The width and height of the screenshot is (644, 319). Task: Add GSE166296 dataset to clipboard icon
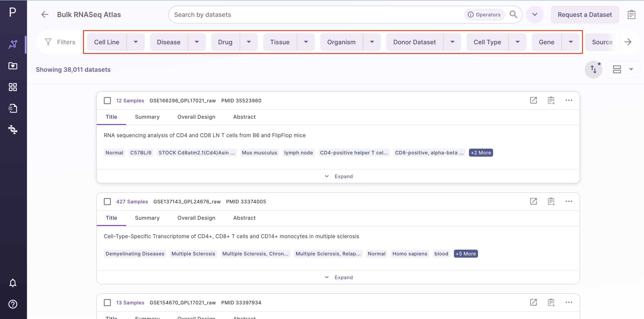pos(551,100)
